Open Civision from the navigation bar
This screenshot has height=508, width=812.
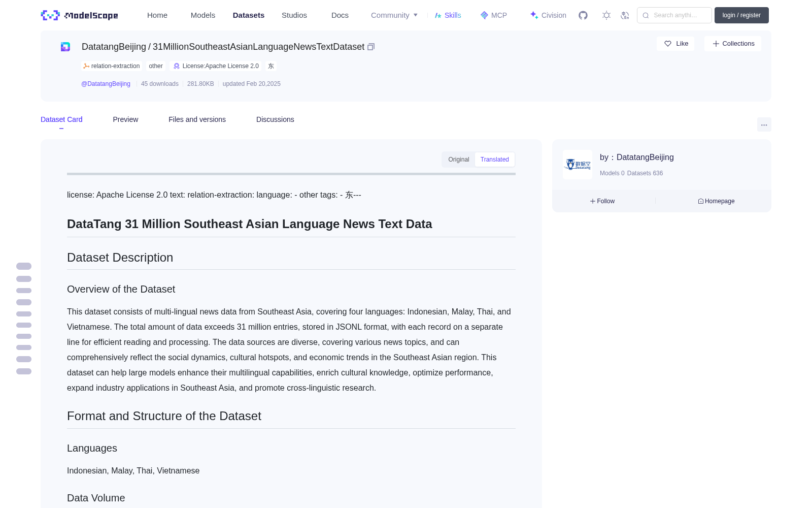pyautogui.click(x=548, y=15)
